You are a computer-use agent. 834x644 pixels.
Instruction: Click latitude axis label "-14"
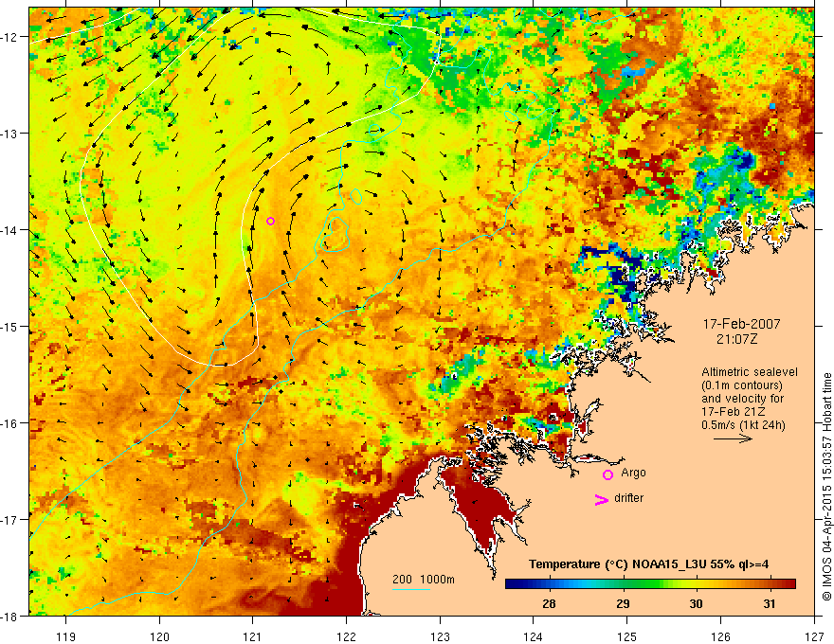[10, 229]
